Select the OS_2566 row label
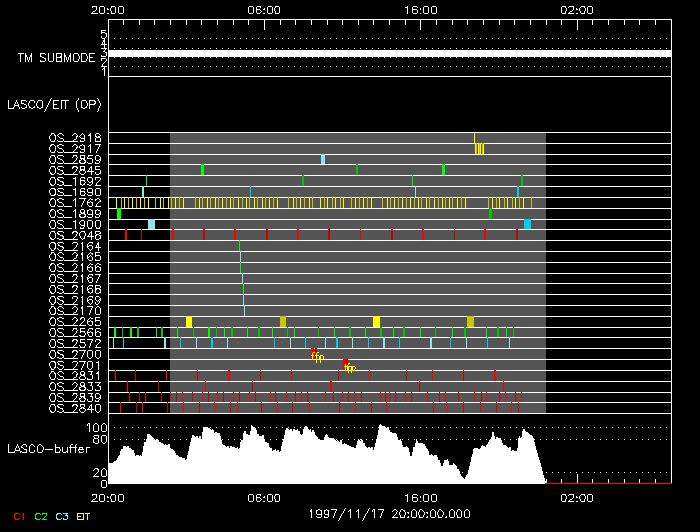Screen dimensions: 700x532 75,333
